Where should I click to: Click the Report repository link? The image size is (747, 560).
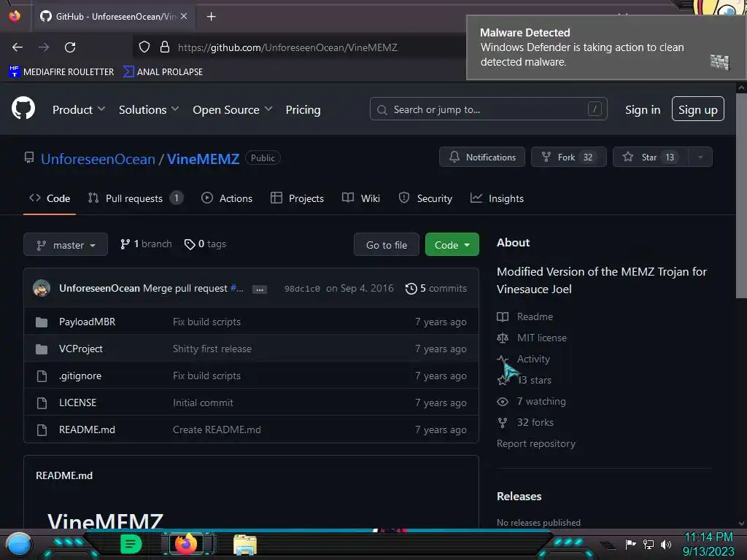536,444
